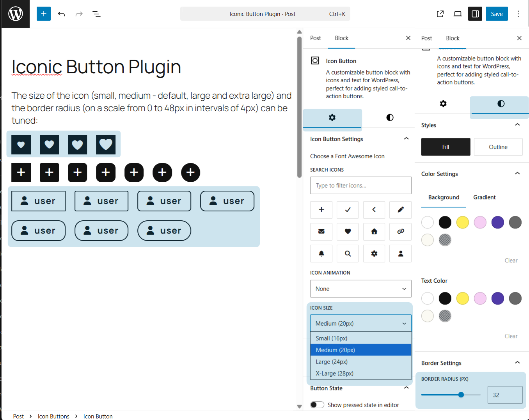
Task: Open the Styles half-circle tab above Icon Button Settings
Action: 390,118
